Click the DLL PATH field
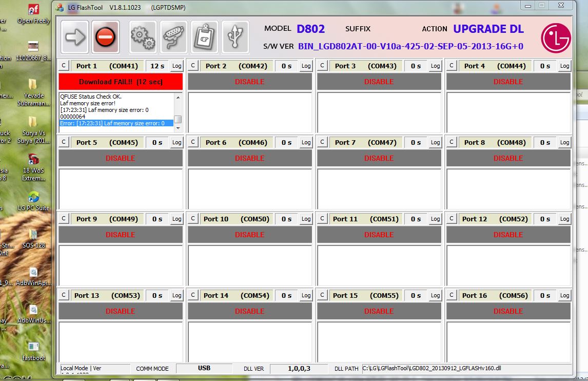The image size is (588, 381). click(x=466, y=369)
